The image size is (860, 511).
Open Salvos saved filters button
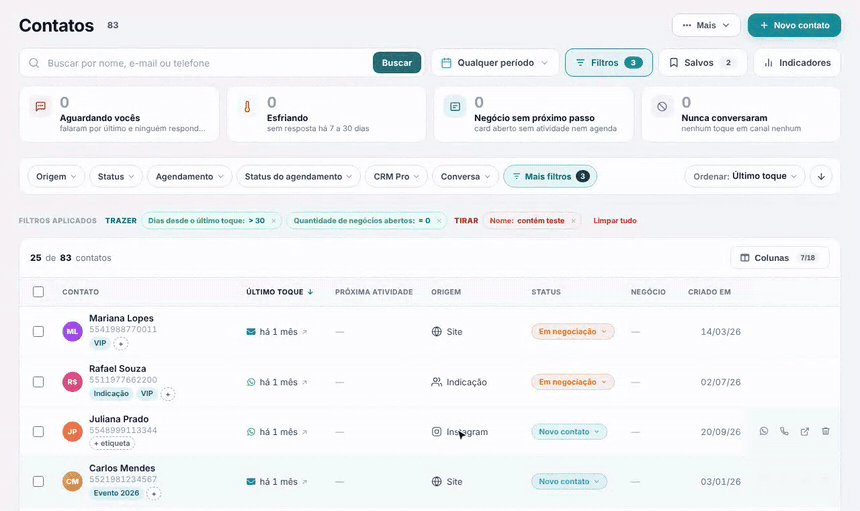pos(703,63)
